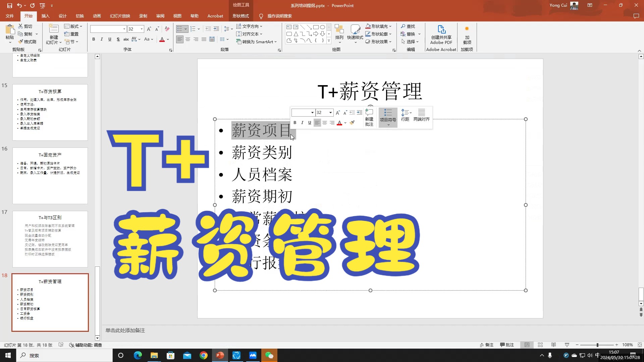Toggle Bold in ribbon font group
644x362 pixels.
tap(94, 39)
